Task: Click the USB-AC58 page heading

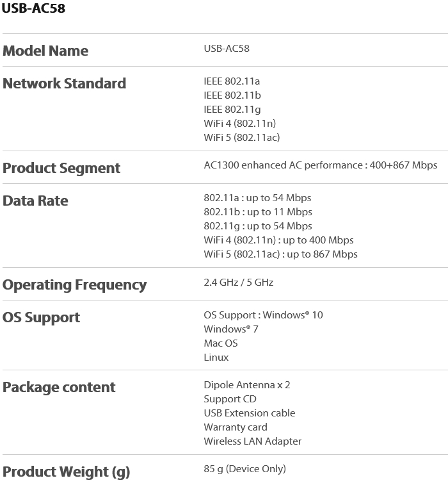Action: pos(33,8)
